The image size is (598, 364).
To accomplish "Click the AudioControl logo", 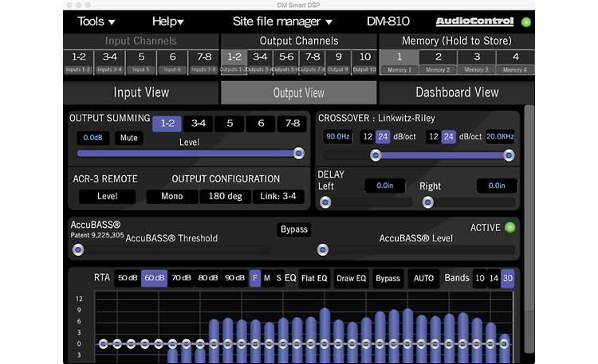I will 474,22.
